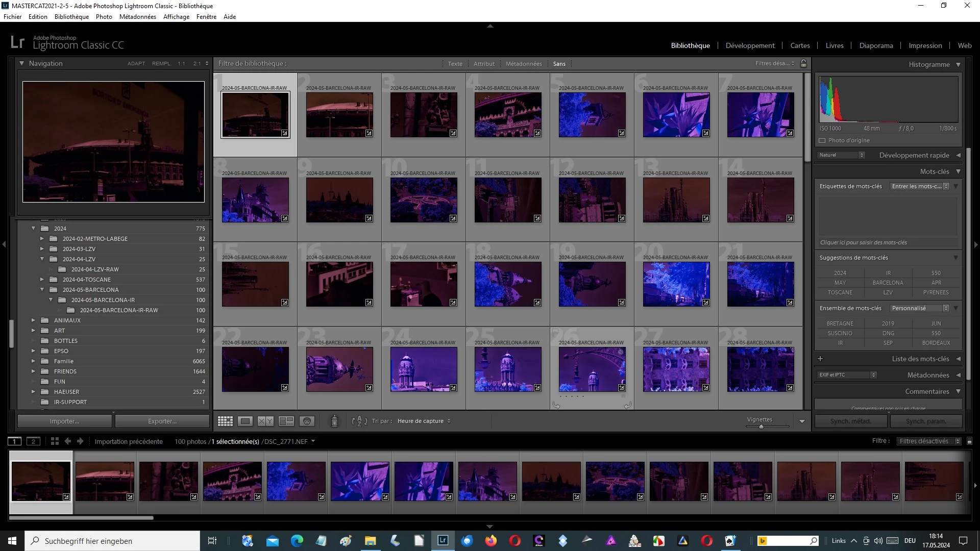Click the Exporter... button
This screenshot has height=551, width=980.
[162, 421]
